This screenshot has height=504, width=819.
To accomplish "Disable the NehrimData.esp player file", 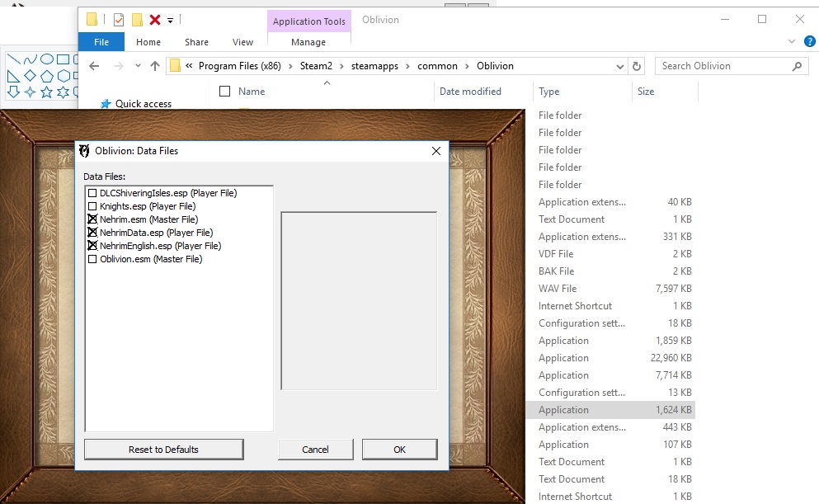I will [92, 232].
